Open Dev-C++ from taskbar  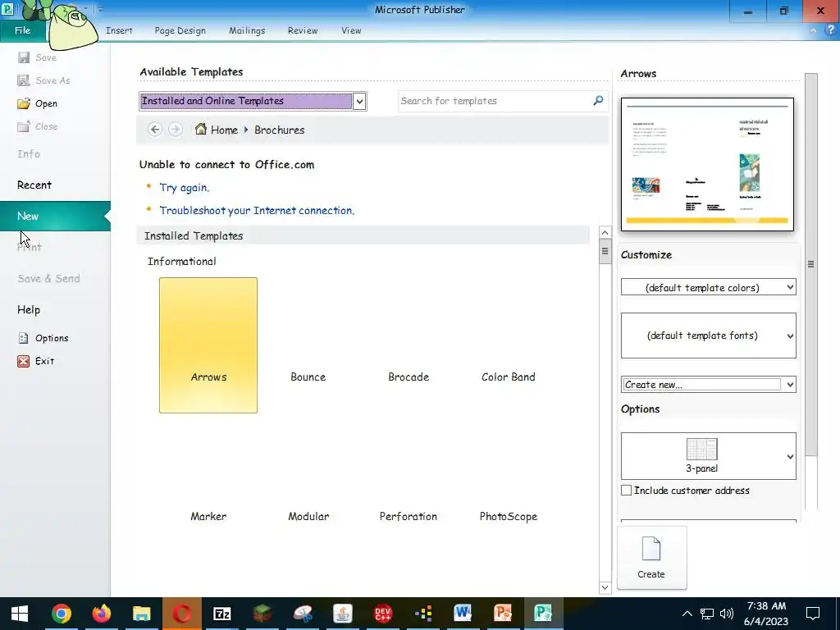pyautogui.click(x=382, y=614)
